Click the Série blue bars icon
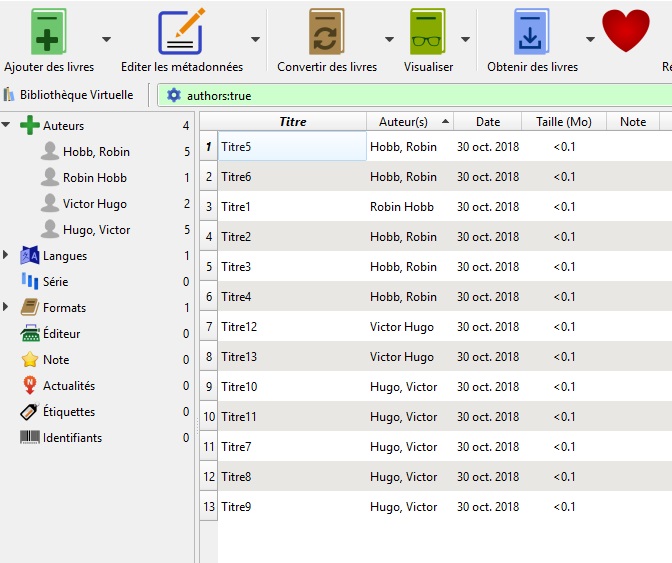672x563 pixels. click(x=30, y=282)
